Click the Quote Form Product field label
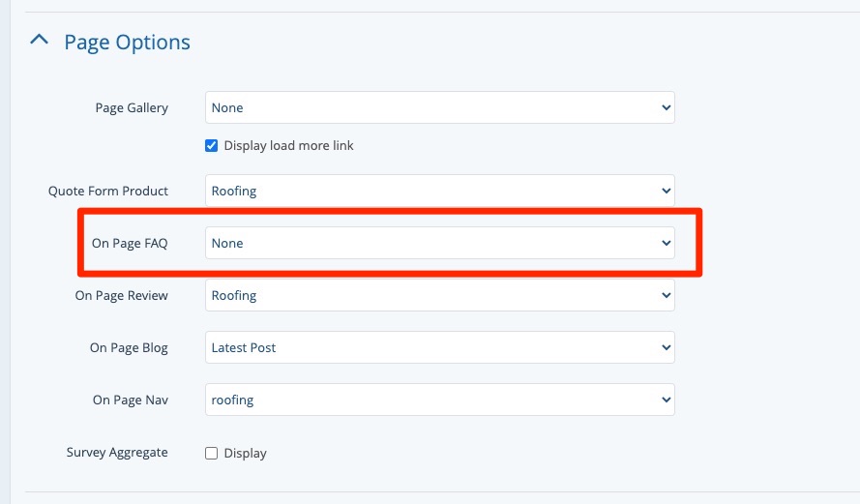This screenshot has width=860, height=504. tap(108, 192)
